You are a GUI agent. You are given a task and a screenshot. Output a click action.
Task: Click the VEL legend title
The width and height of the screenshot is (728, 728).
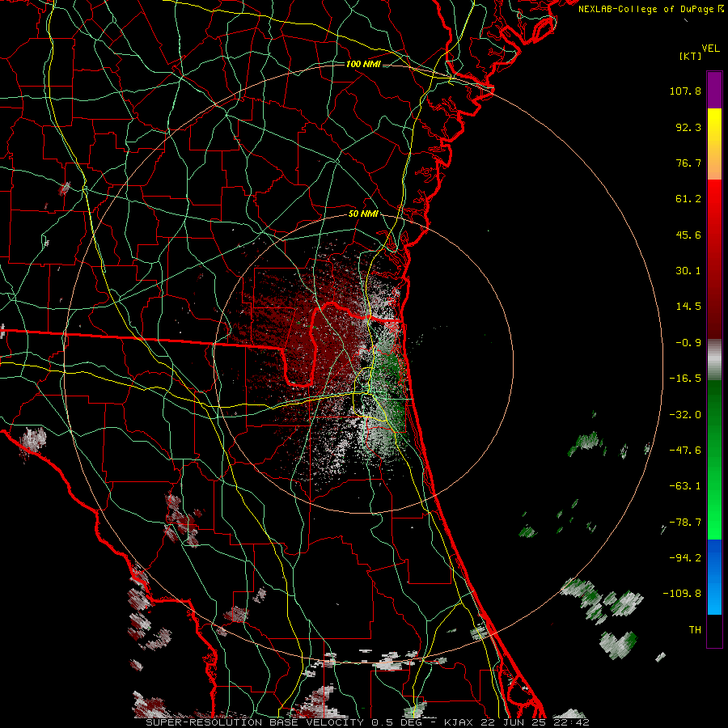click(710, 49)
